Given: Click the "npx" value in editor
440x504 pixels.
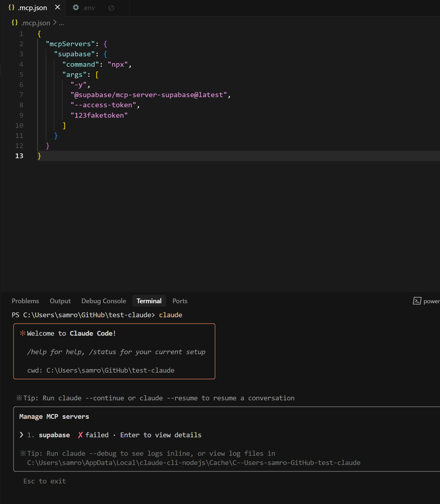Looking at the screenshot, I should 118,64.
